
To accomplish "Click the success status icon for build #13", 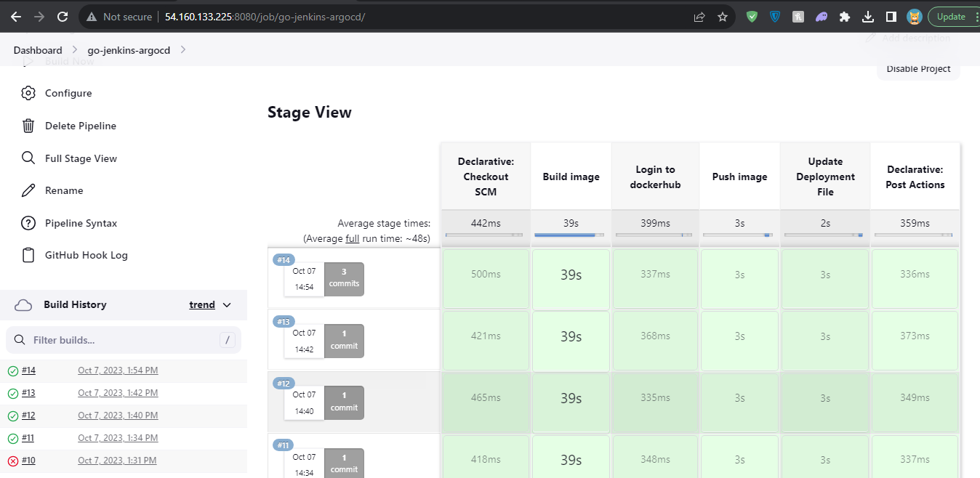I will (13, 394).
